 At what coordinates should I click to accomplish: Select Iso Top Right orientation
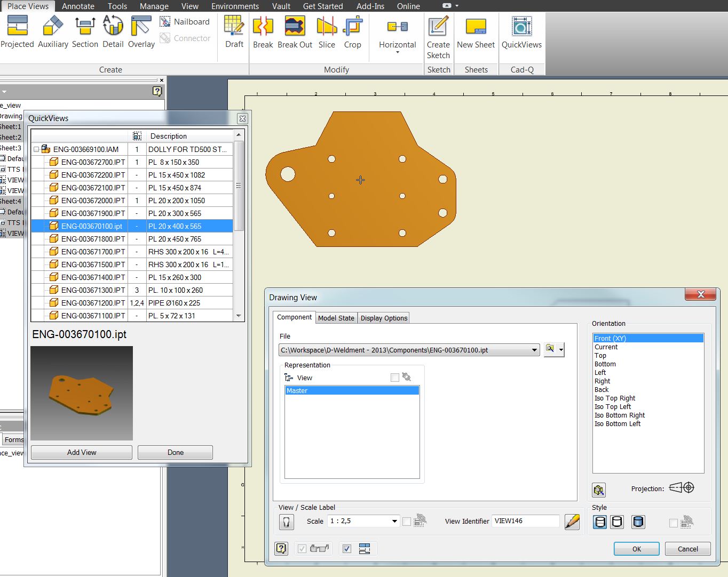coord(615,398)
